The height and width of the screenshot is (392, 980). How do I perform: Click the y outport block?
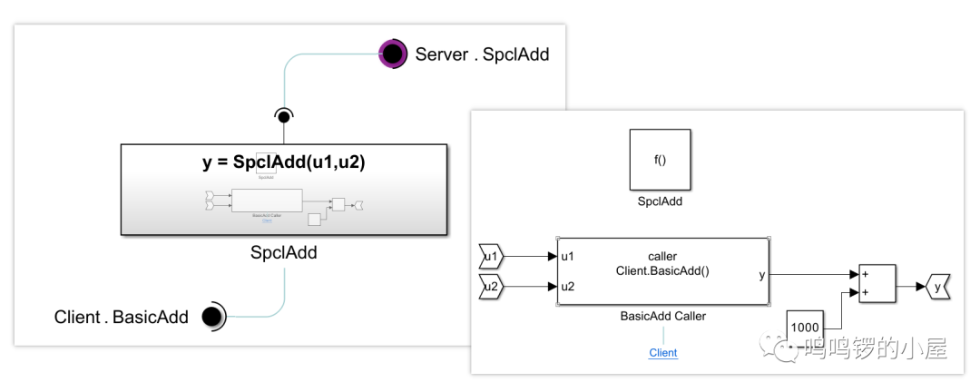(937, 287)
